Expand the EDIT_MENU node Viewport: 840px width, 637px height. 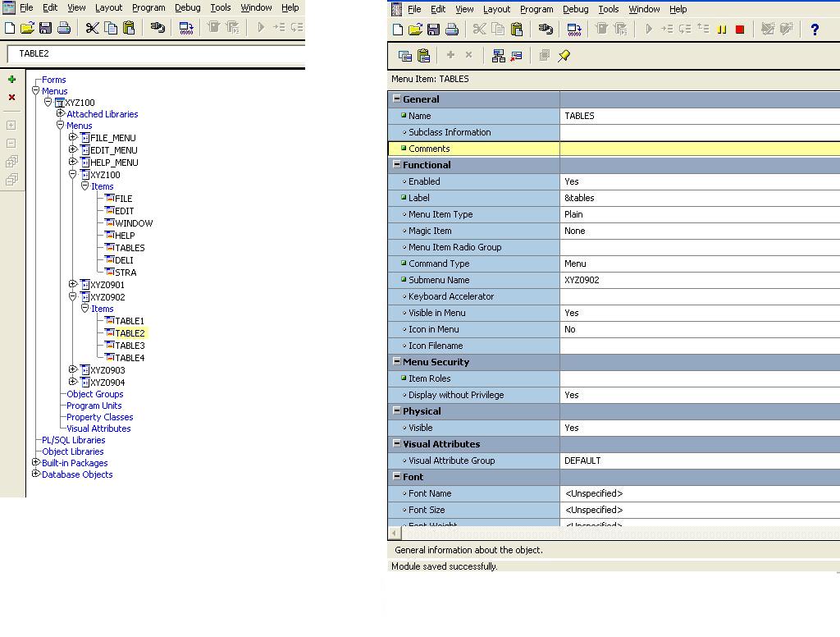(73, 149)
